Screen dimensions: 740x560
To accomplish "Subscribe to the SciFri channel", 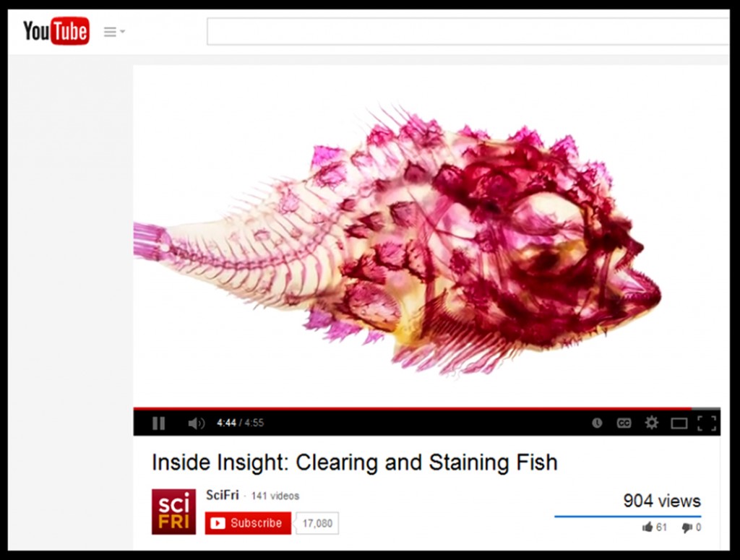I will click(x=248, y=523).
